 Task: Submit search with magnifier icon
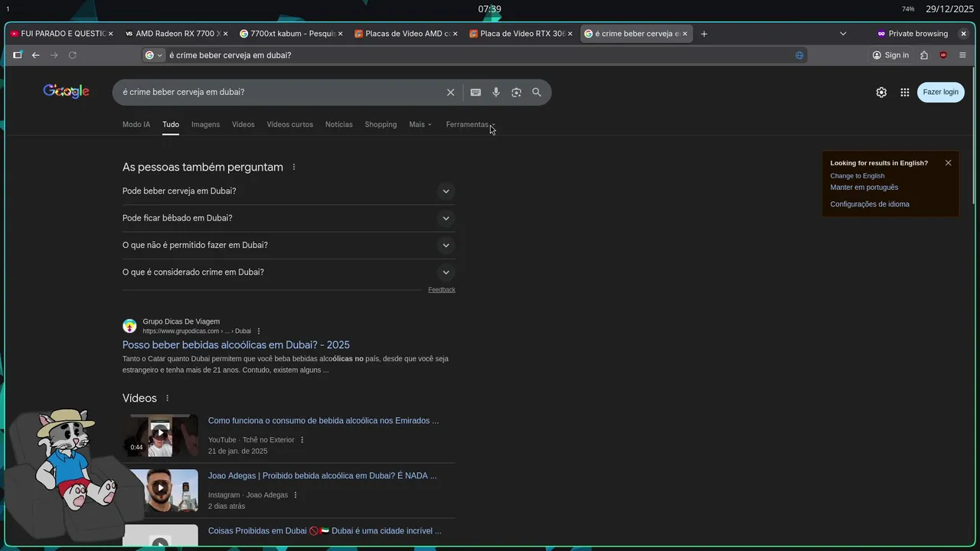click(x=537, y=92)
